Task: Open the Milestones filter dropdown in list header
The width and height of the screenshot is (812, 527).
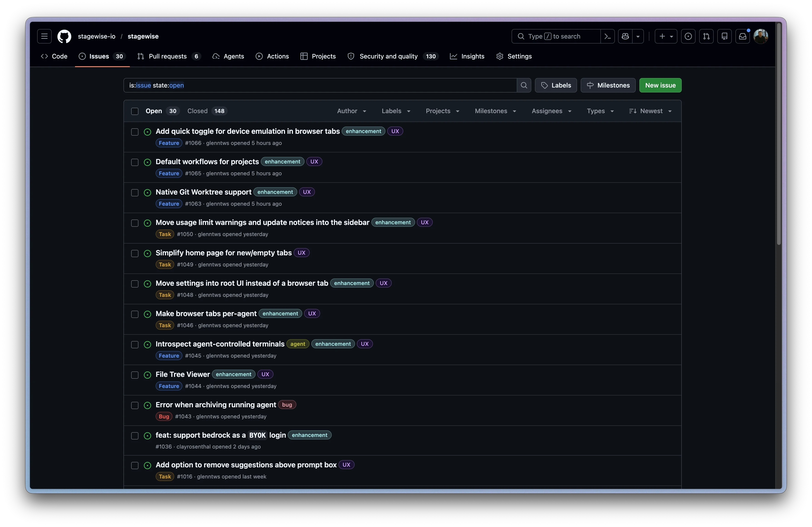Action: 495,111
